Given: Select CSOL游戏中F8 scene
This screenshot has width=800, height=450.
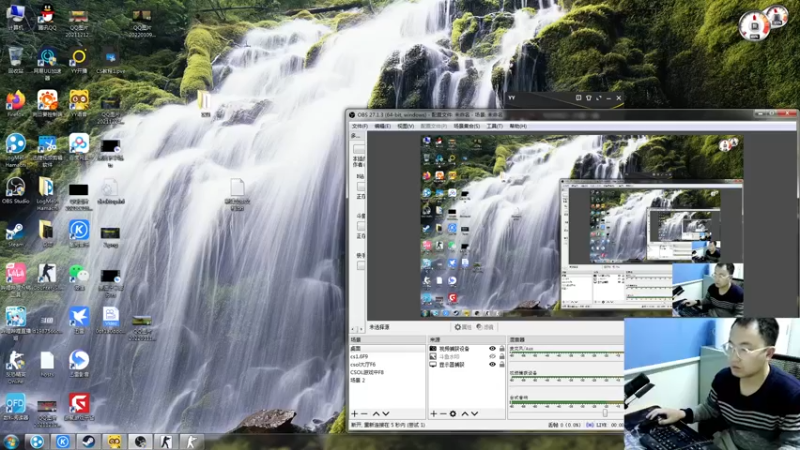Looking at the screenshot, I should coord(387,372).
